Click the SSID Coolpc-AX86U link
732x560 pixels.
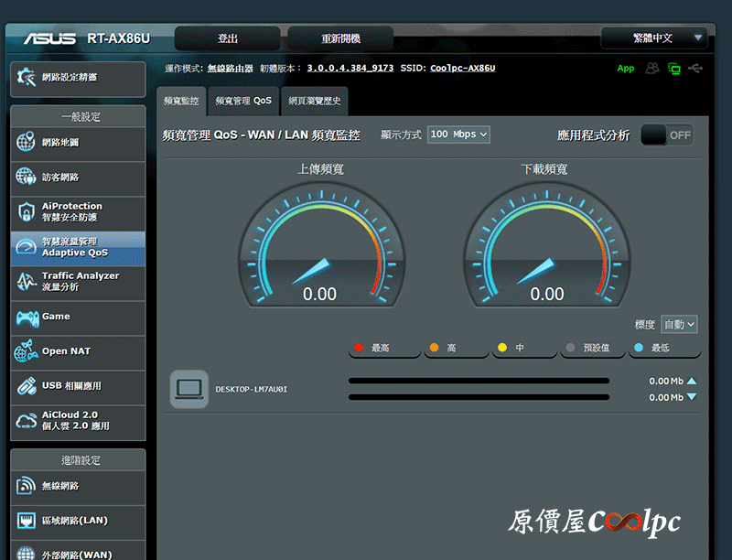(463, 68)
